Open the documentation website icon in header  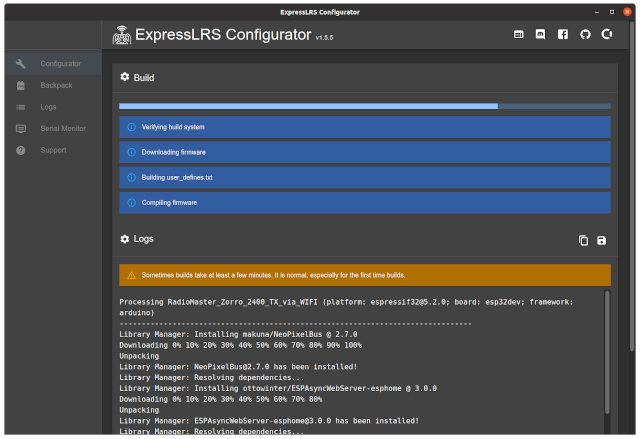(x=518, y=34)
